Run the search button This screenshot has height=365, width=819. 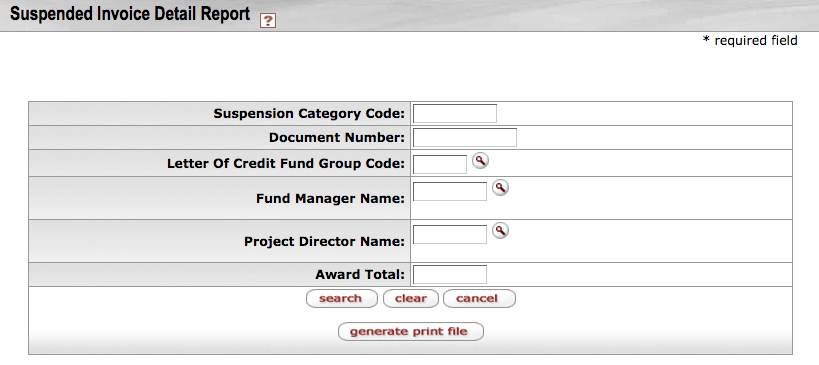[x=341, y=299]
